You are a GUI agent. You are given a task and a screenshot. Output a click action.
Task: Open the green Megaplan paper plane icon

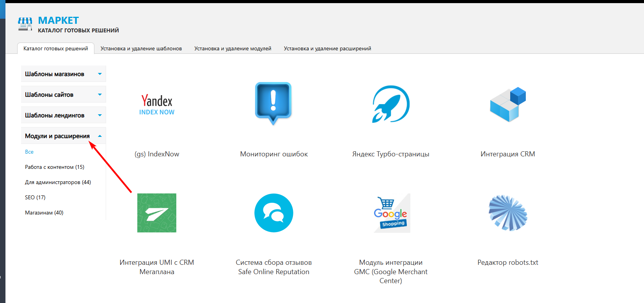(x=157, y=213)
